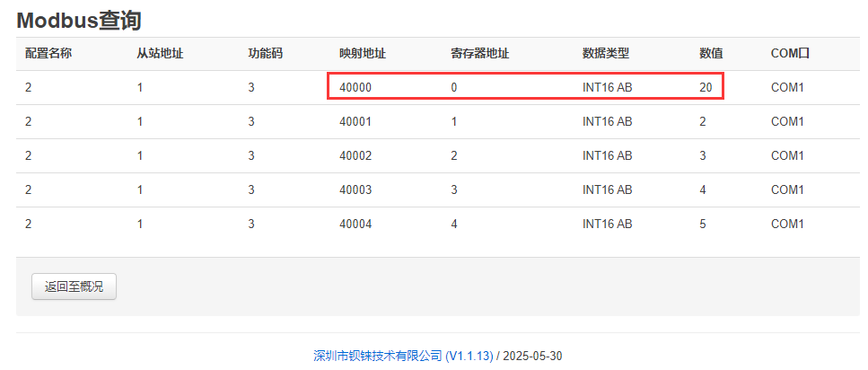868x370 pixels.
Task: Click INT16 AB in the 40002 row
Action: 608,156
